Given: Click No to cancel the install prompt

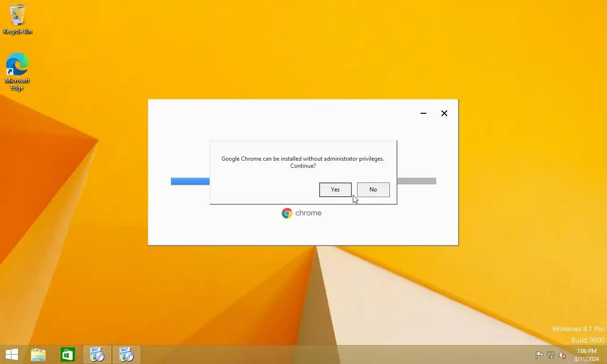Looking at the screenshot, I should tap(373, 190).
